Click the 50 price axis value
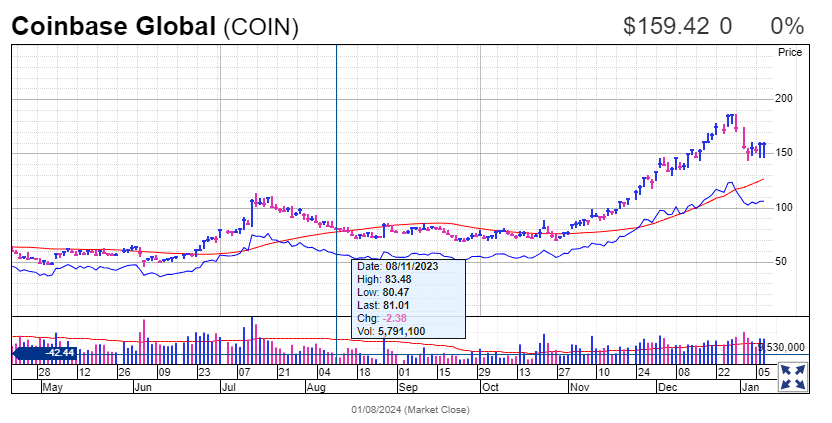Image resolution: width=832 pixels, height=423 pixels. [785, 261]
